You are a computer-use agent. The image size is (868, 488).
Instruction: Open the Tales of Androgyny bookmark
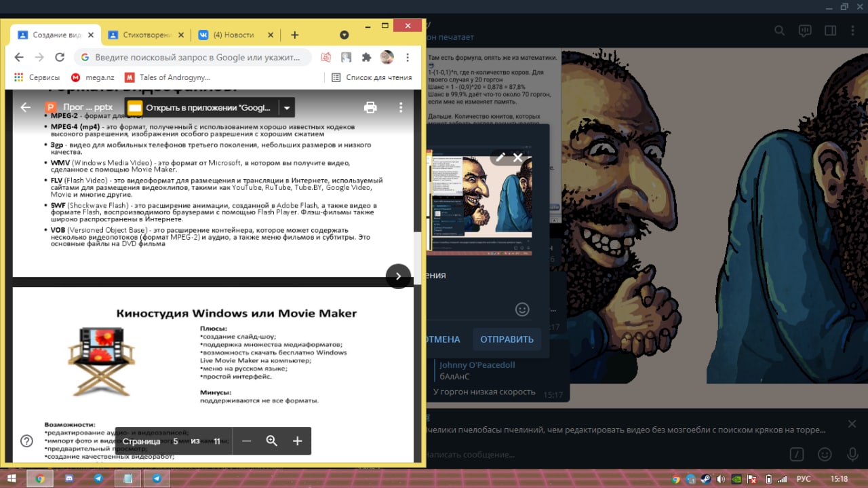tap(167, 77)
